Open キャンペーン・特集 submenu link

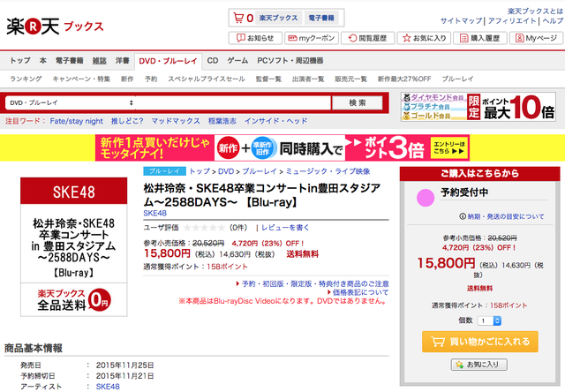point(81,79)
